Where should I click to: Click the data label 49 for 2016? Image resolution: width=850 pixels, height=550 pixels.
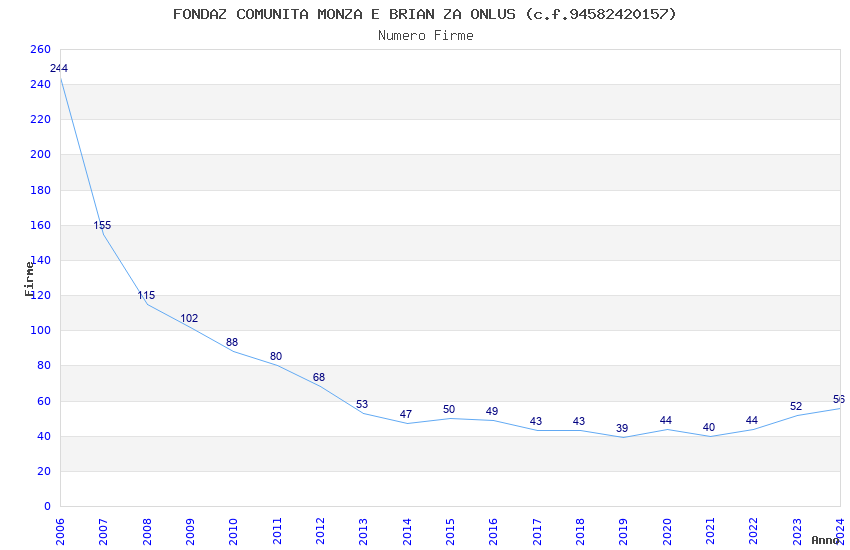pos(492,411)
